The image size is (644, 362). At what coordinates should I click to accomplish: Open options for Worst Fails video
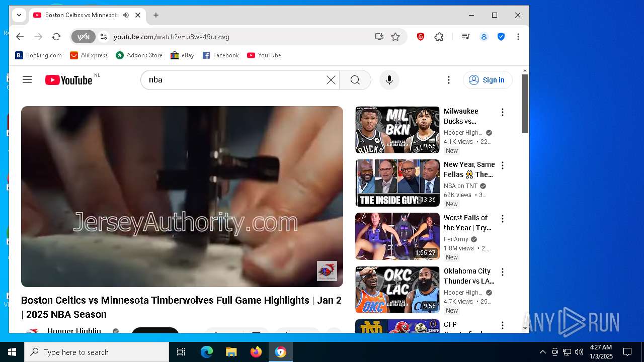[x=502, y=219]
